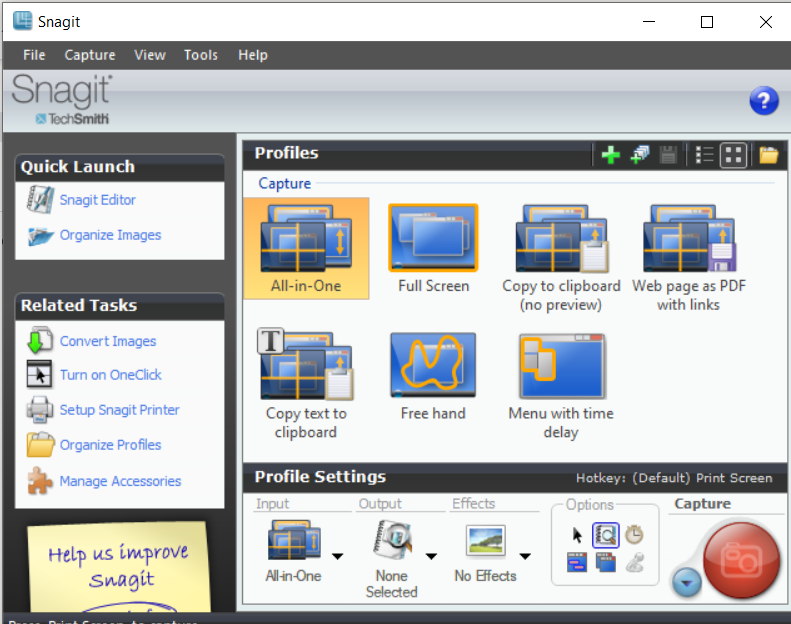Toggle Preview in Editor option

[605, 535]
